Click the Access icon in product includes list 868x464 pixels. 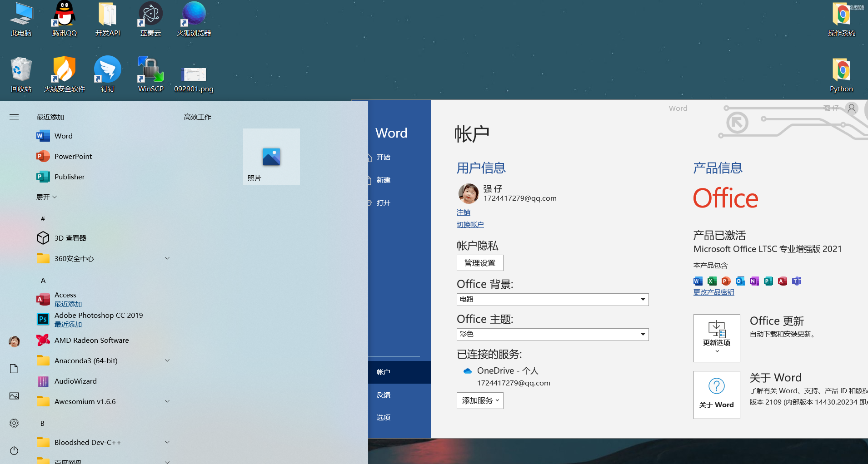pyautogui.click(x=782, y=281)
